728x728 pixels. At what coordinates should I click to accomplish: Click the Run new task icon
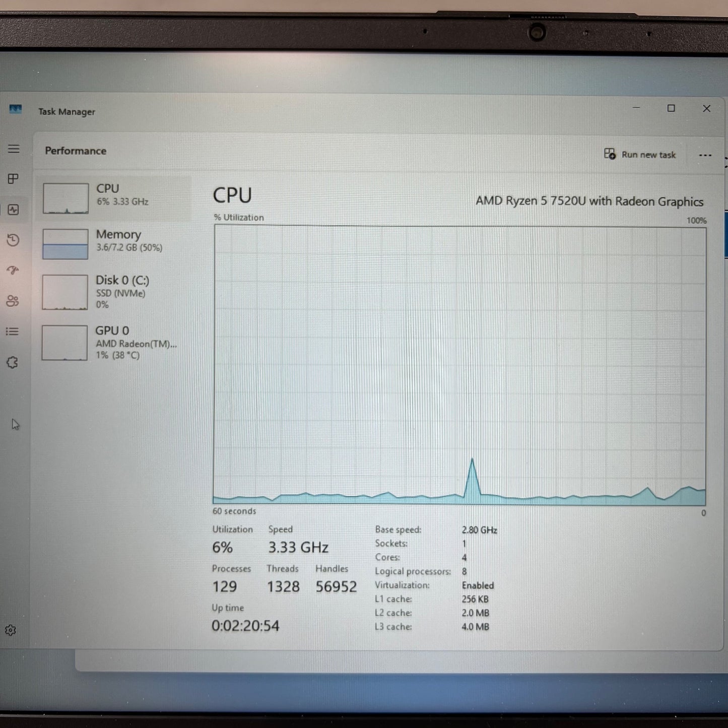(x=610, y=154)
